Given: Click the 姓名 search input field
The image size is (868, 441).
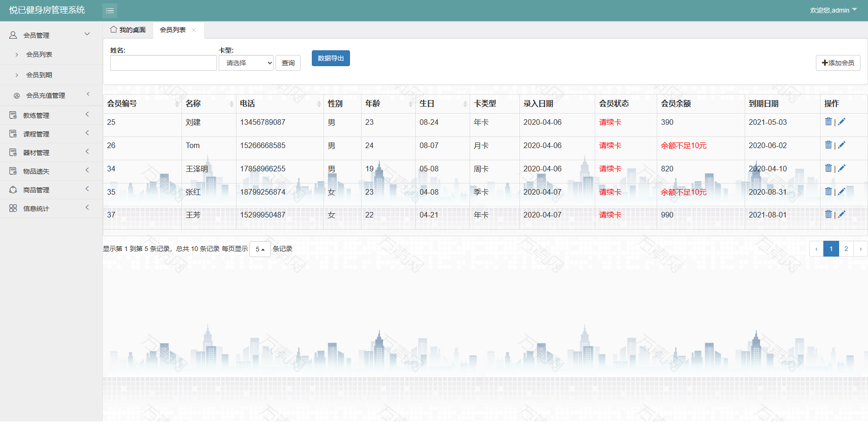Looking at the screenshot, I should pos(163,63).
